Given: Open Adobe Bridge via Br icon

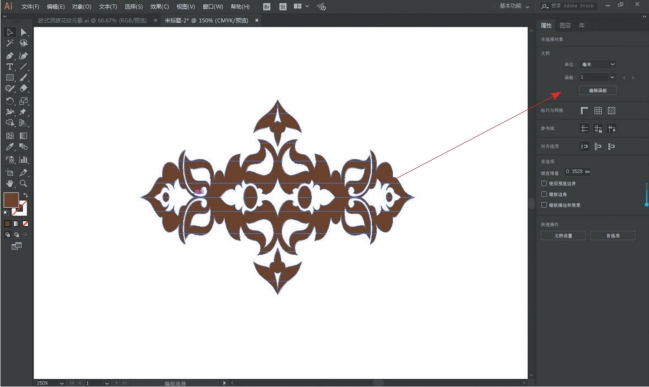Looking at the screenshot, I should point(267,7).
